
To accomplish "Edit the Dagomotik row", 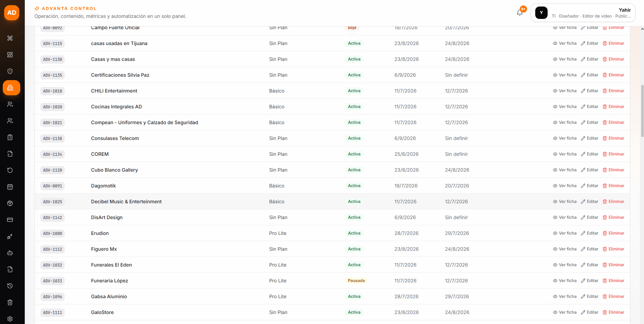I will tap(590, 186).
